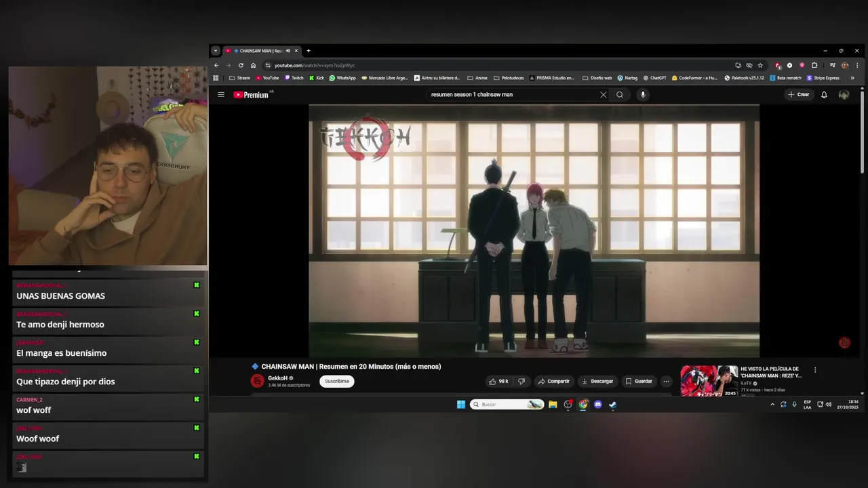Open more actions ellipsis under video
868x488 pixels.
666,382
